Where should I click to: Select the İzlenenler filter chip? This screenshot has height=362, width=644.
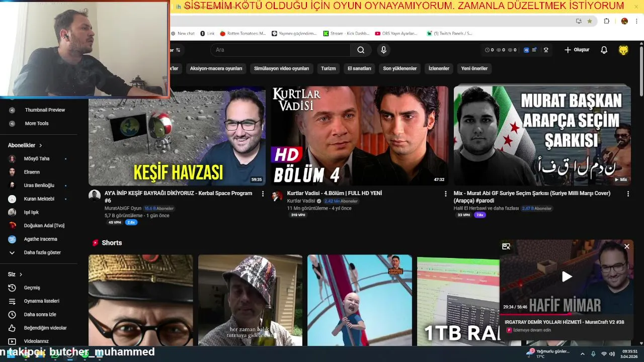click(439, 68)
